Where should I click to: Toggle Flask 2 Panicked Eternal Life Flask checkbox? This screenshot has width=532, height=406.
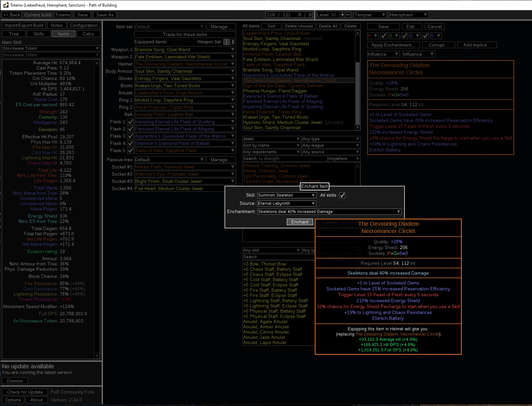[130, 129]
